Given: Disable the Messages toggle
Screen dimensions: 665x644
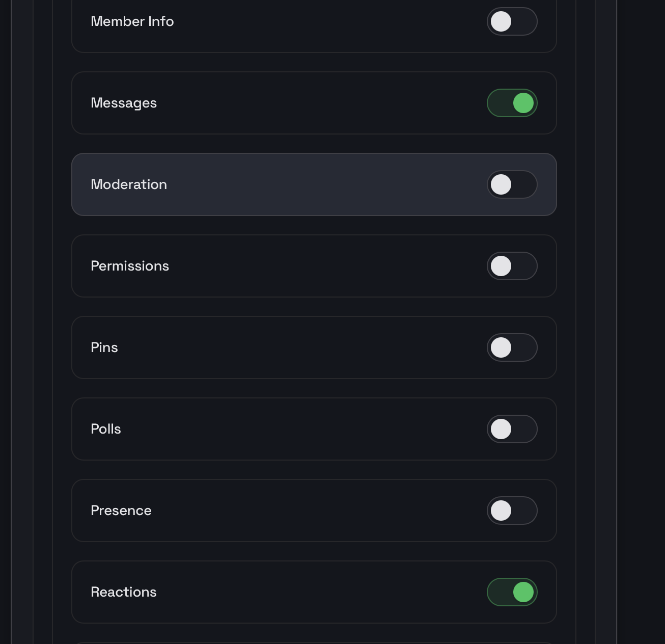Looking at the screenshot, I should pos(512,103).
